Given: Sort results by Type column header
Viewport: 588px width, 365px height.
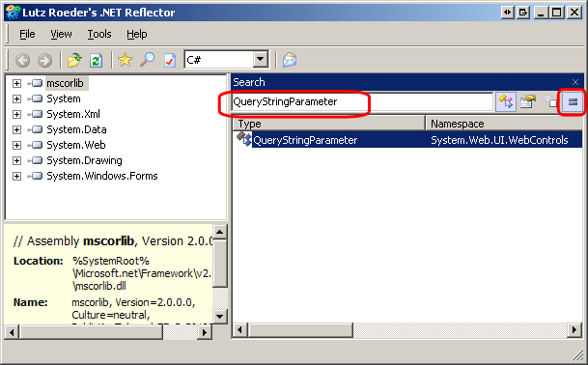Looking at the screenshot, I should pyautogui.click(x=329, y=124).
